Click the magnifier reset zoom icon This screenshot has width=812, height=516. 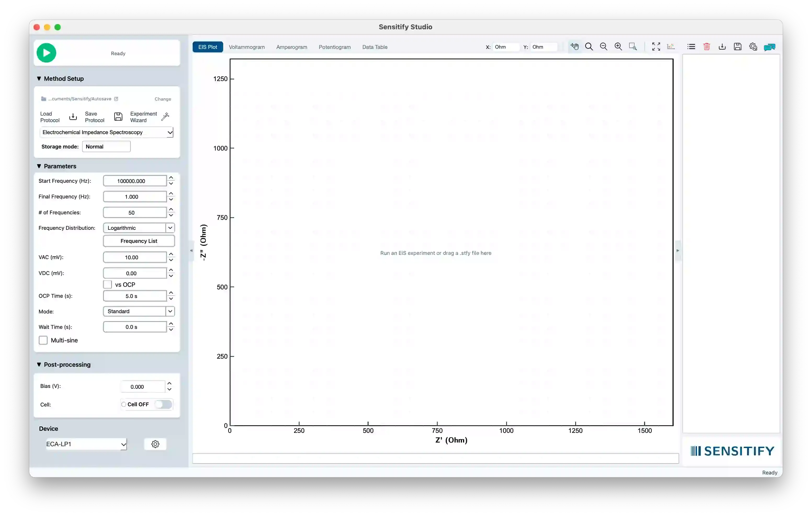[x=589, y=47]
